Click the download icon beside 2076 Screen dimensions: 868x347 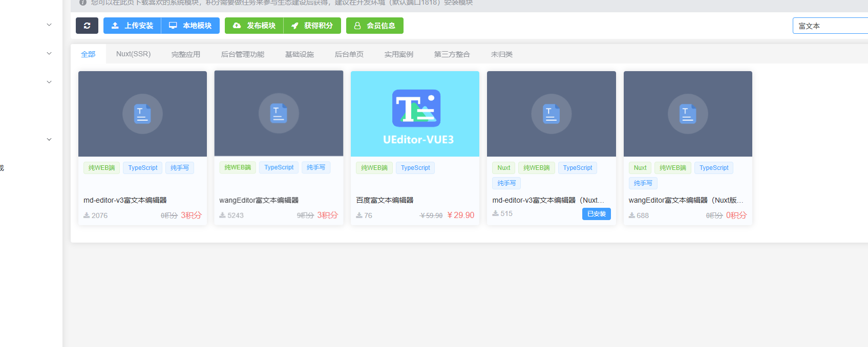tap(87, 215)
